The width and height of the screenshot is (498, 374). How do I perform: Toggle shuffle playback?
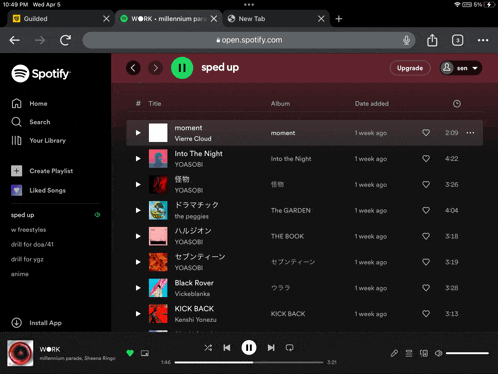[x=208, y=348]
